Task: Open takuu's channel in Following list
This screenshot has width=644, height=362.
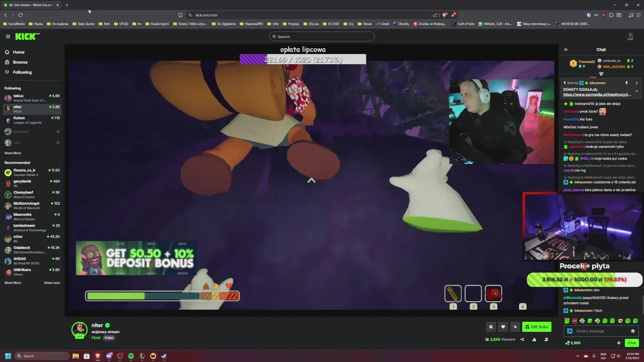Action: 32,98
